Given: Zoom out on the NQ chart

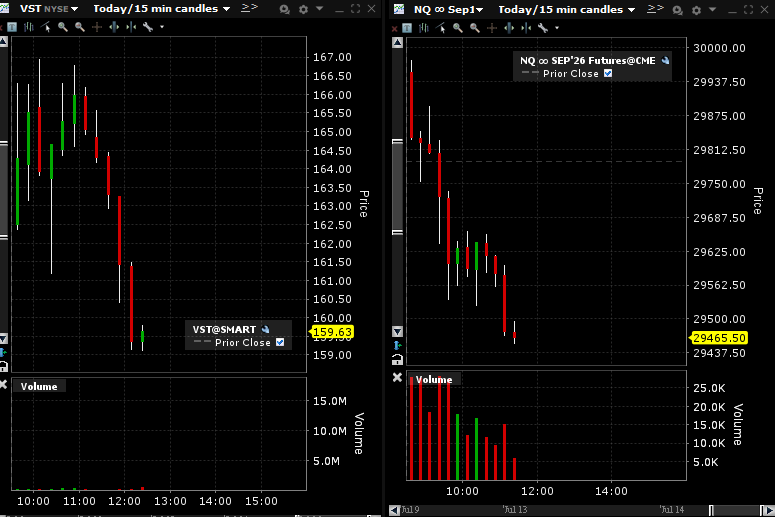Looking at the screenshot, I should click(x=475, y=28).
